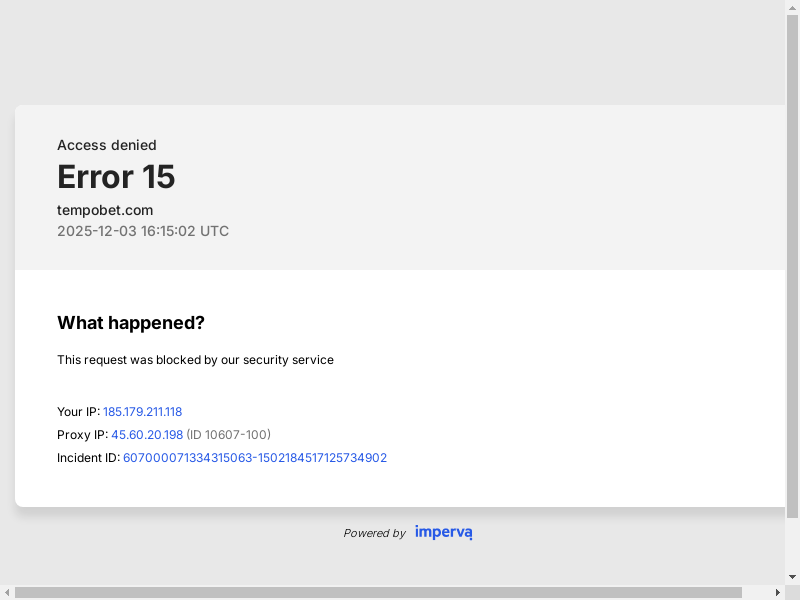Click the "Error 15" heading

pos(116,177)
